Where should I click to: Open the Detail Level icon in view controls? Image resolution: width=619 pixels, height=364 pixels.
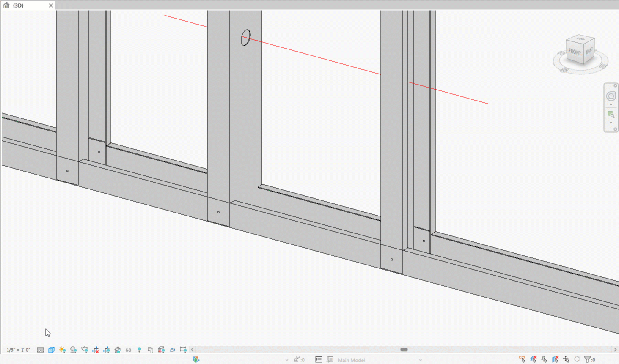(x=40, y=350)
